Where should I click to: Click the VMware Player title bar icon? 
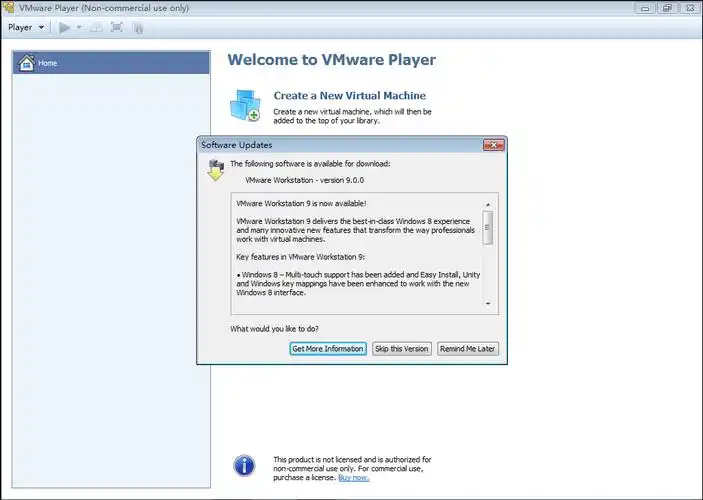(x=10, y=8)
